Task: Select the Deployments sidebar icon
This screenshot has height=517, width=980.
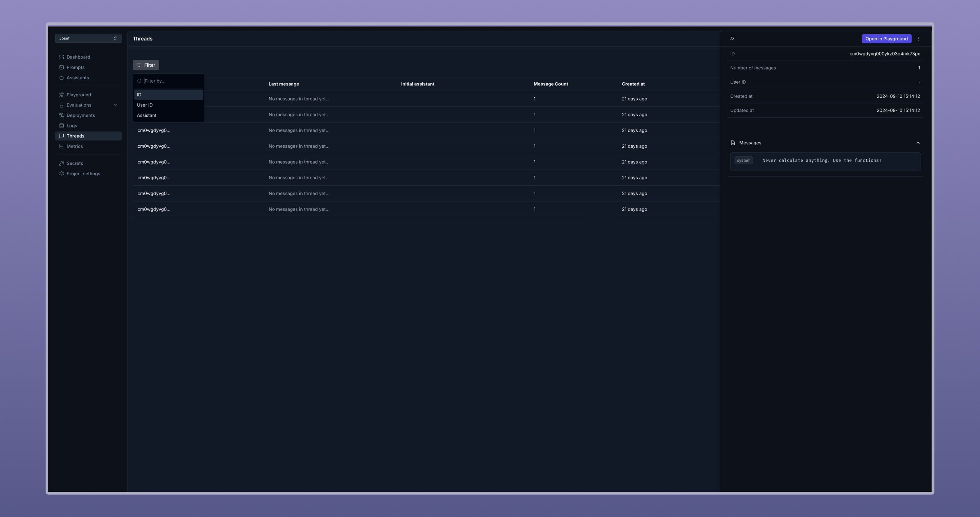Action: pos(62,115)
